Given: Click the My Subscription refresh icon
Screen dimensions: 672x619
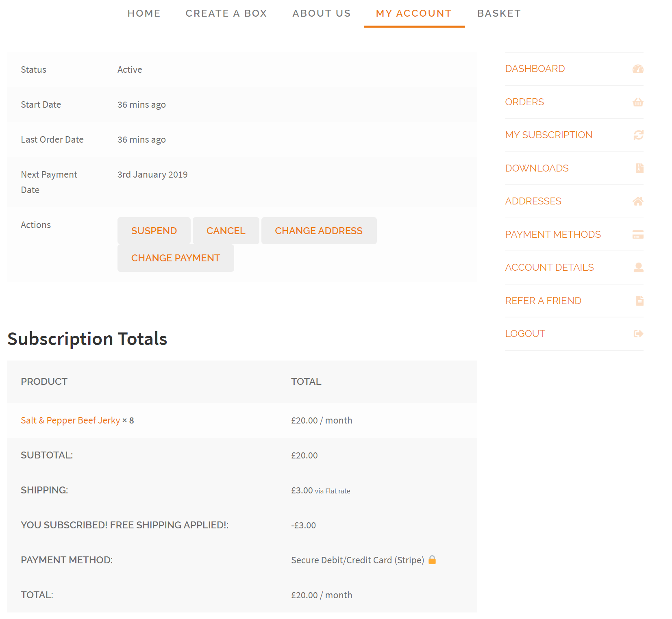Looking at the screenshot, I should pos(638,135).
